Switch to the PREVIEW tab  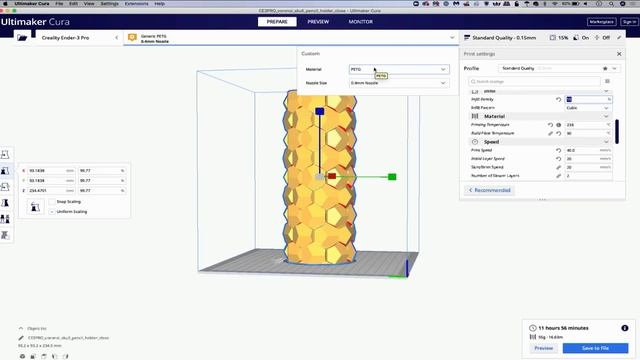pyautogui.click(x=318, y=22)
